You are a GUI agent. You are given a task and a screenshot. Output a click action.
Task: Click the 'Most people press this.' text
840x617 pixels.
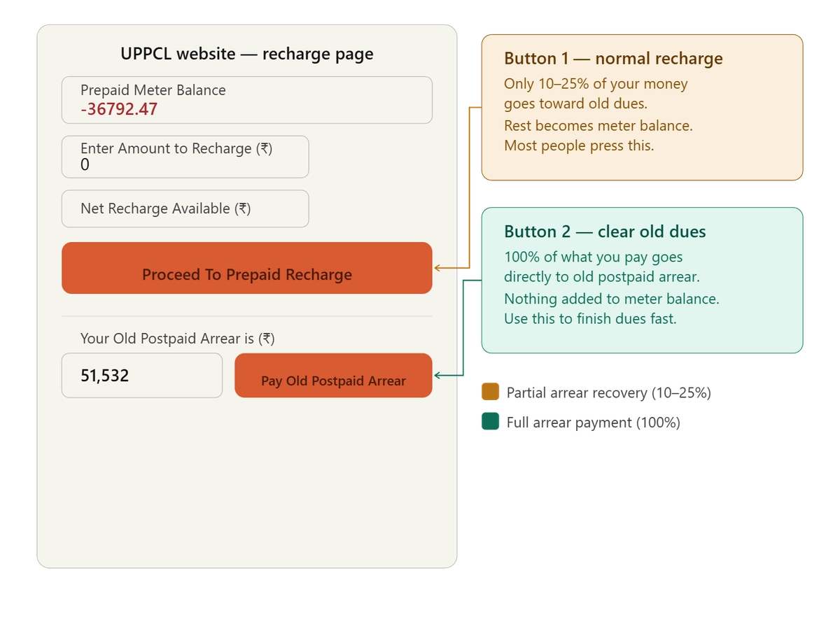[x=579, y=146]
